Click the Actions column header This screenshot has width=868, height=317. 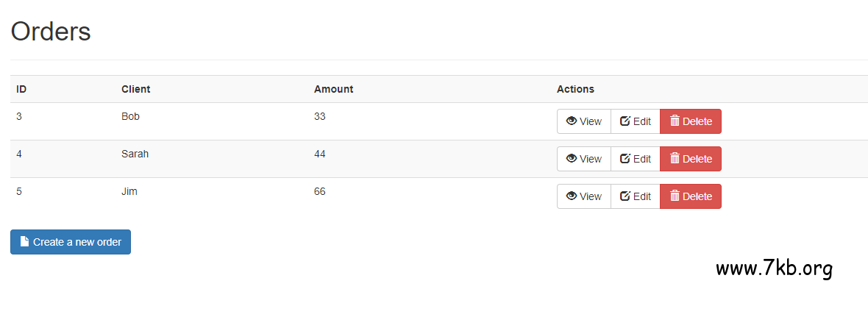coord(575,89)
